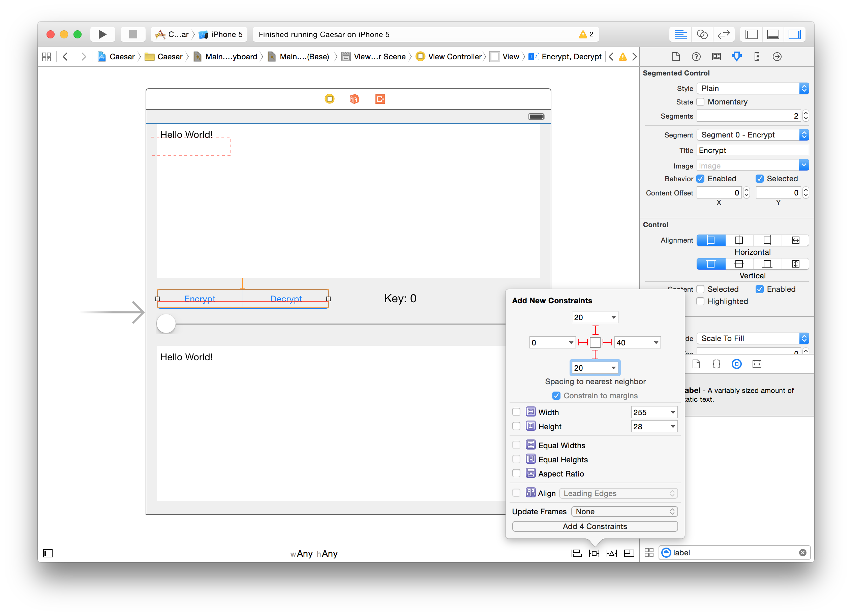This screenshot has height=616, width=852.
Task: Open the Size inspector tab
Action: tap(757, 57)
